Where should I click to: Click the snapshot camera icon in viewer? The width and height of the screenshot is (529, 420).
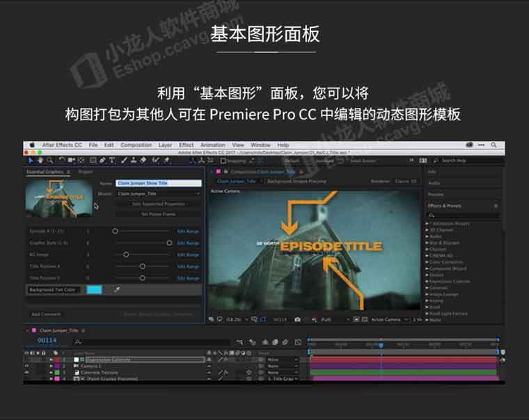[x=297, y=319]
